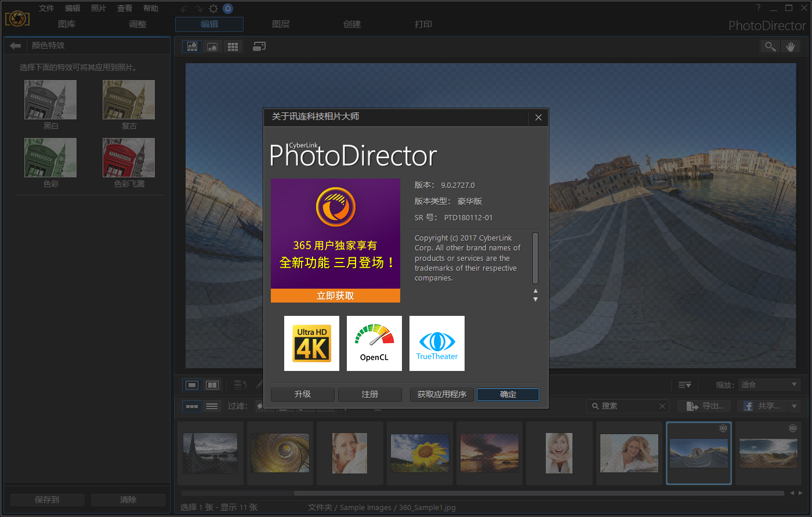Viewport: 812px width, 517px height.
Task: Click the PhotoDirector camera logo icon
Action: [17, 18]
